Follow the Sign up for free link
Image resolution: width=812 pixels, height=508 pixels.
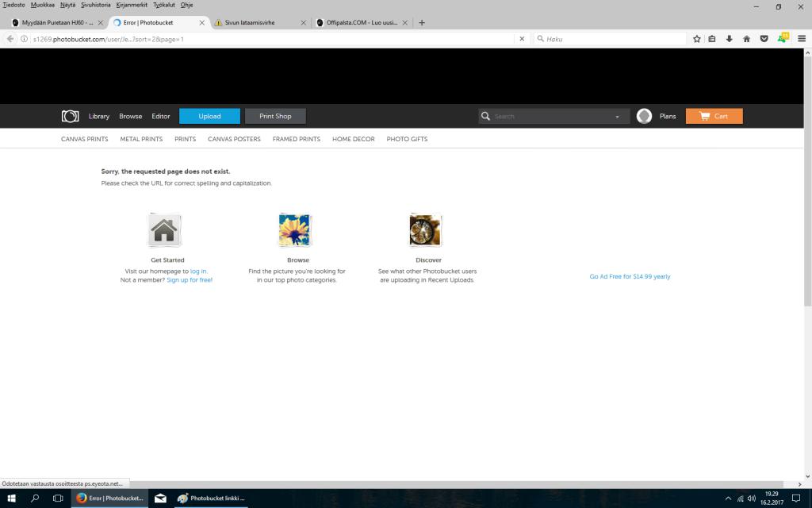point(190,280)
